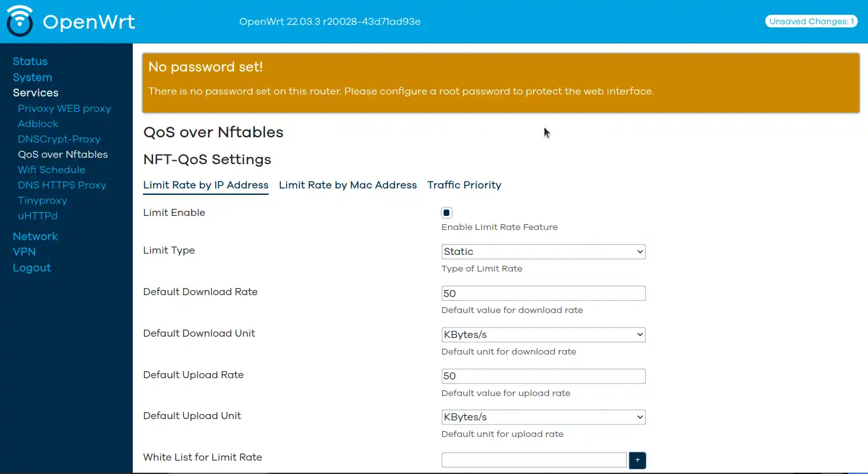The image size is (868, 474).
Task: Click the plus button beside White List
Action: (x=637, y=460)
